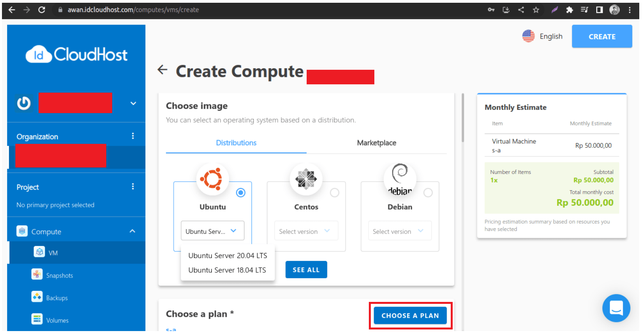Collapse the Compute sidebar section
Viewport: 644px width, 335px height.
click(x=132, y=231)
